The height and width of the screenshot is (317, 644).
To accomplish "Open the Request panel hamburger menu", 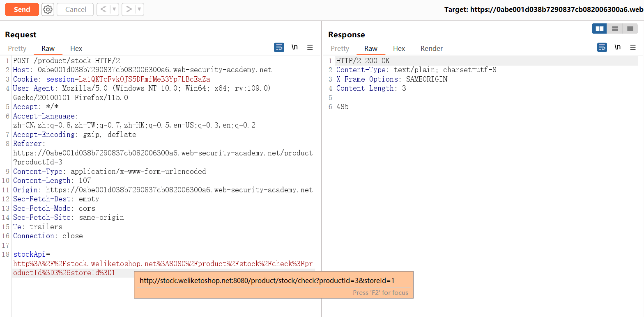I will [x=310, y=48].
